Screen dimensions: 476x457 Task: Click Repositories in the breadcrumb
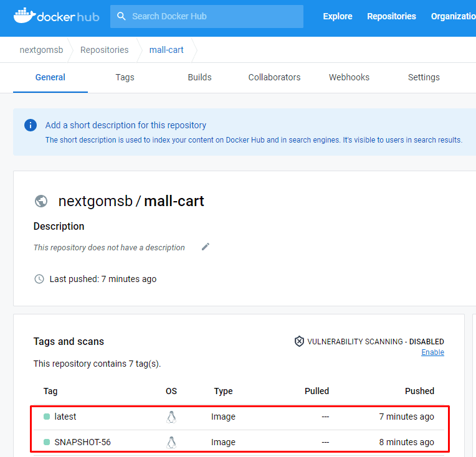pyautogui.click(x=105, y=50)
